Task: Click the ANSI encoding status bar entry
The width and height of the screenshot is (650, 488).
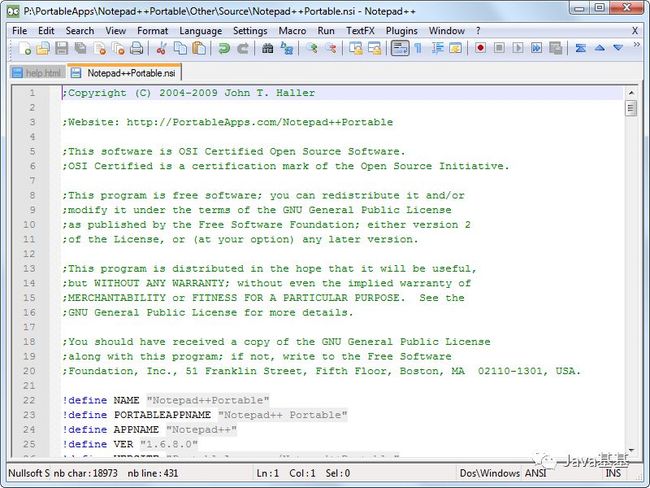Action: 536,473
